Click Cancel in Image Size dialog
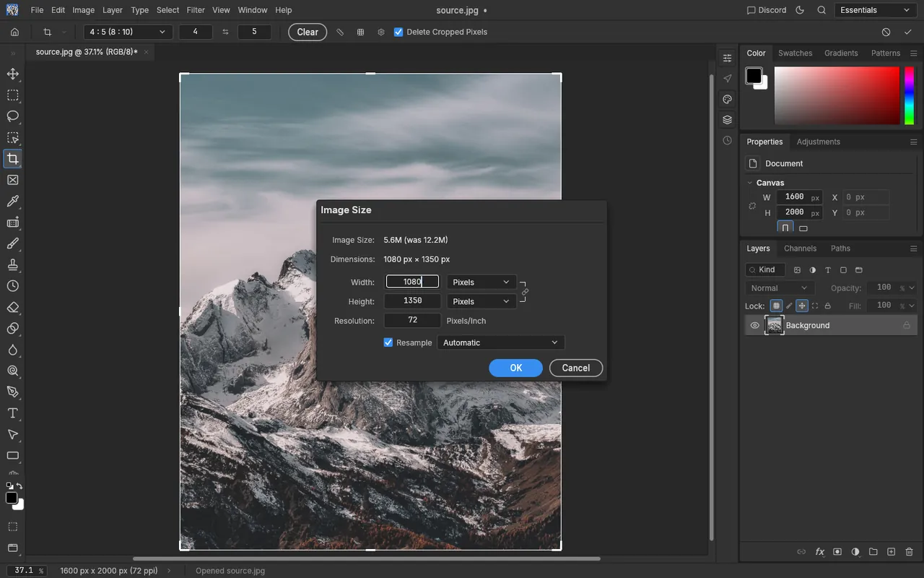Screen dimensions: 924x578 [x=576, y=368]
